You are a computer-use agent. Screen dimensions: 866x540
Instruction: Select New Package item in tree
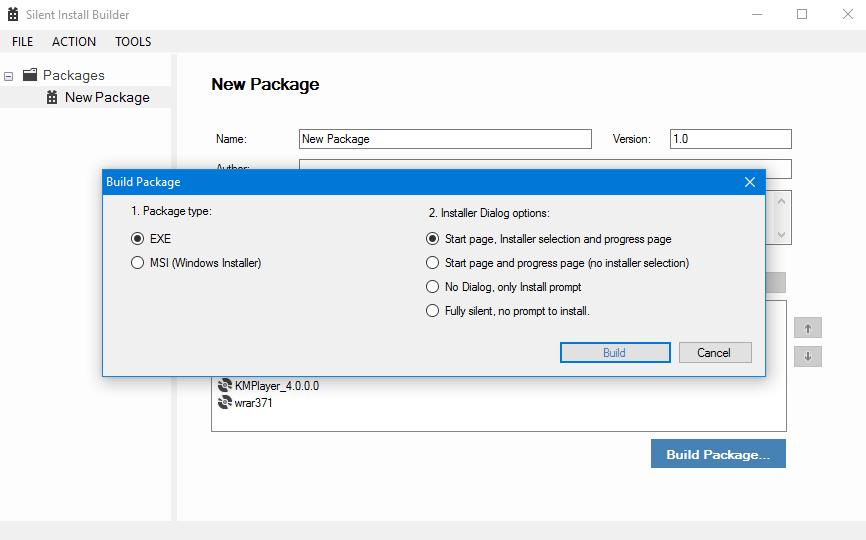107,97
